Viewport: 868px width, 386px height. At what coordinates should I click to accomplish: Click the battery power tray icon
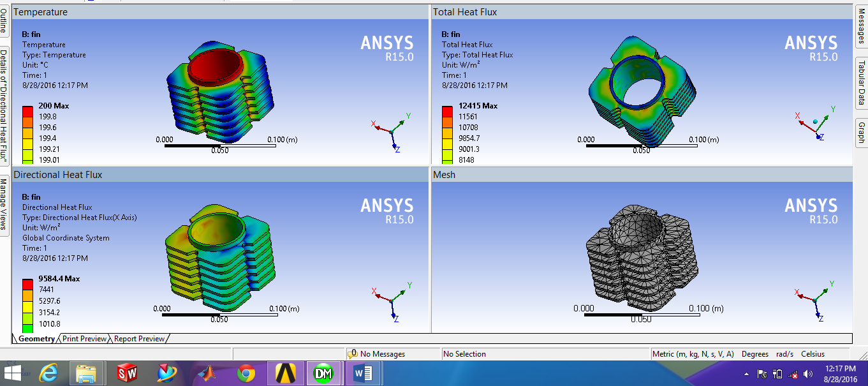point(777,374)
